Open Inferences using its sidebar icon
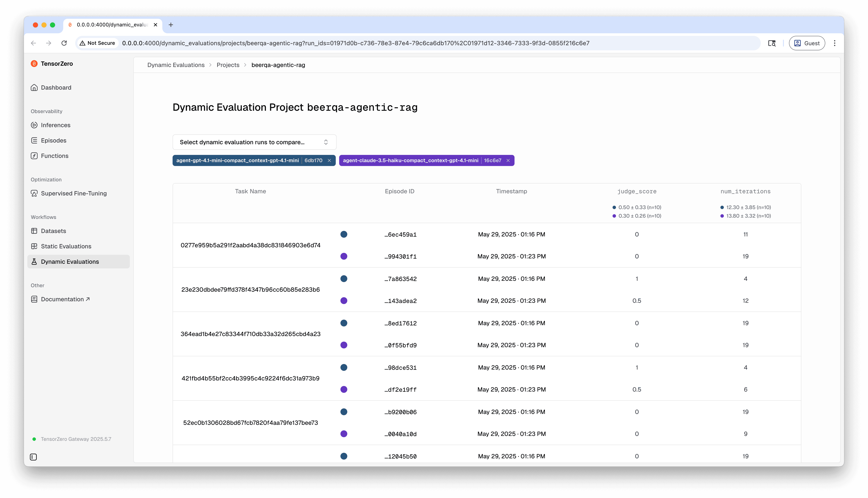Viewport: 868px width, 498px height. tap(34, 125)
